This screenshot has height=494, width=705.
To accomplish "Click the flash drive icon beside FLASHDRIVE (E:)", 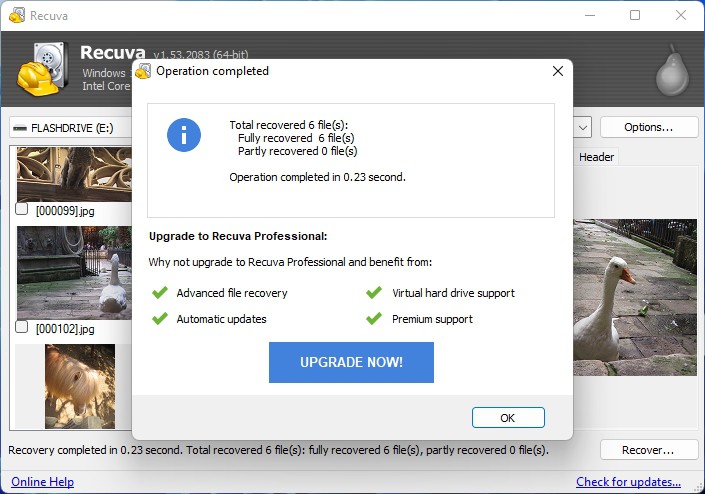I will 20,128.
